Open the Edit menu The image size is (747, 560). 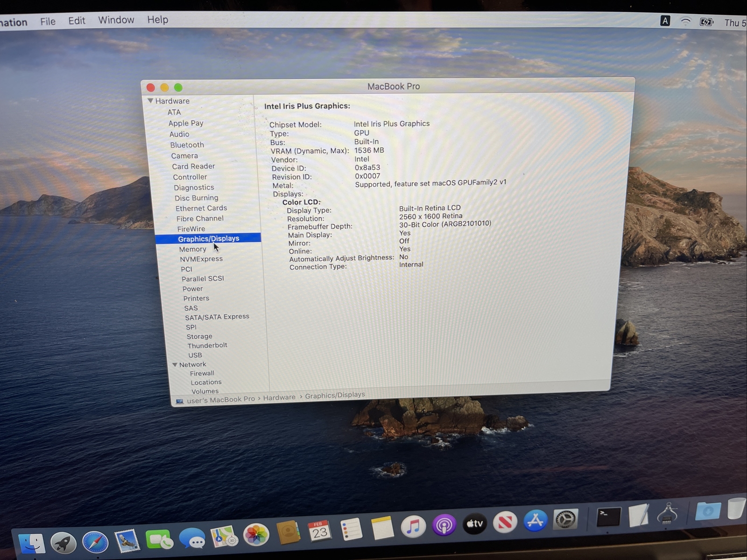pyautogui.click(x=77, y=21)
